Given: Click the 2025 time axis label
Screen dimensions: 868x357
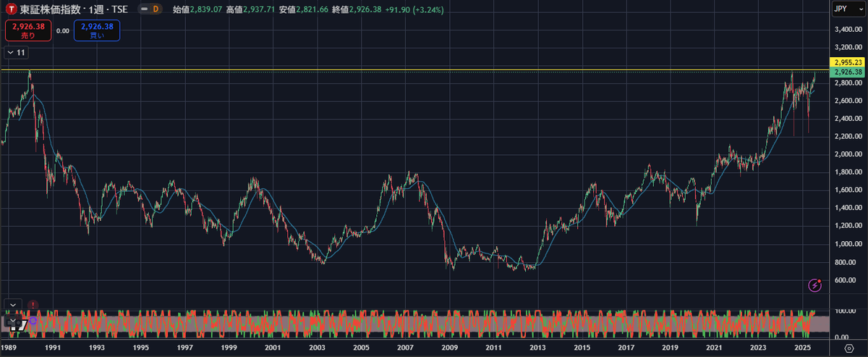Looking at the screenshot, I should click(x=802, y=348).
